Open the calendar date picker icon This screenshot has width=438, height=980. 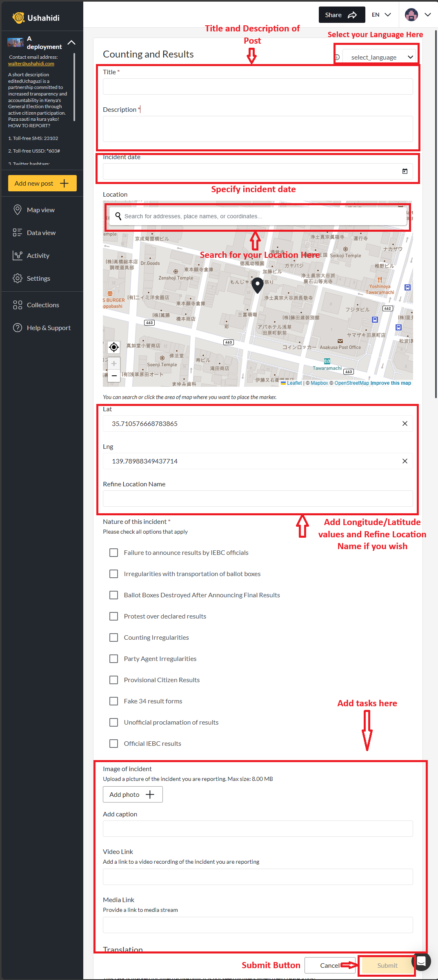click(x=405, y=171)
